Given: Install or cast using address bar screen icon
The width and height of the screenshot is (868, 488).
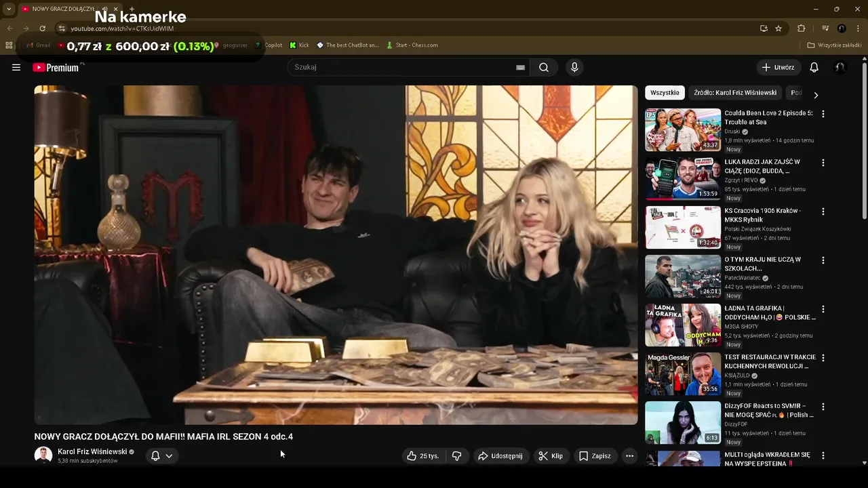Looking at the screenshot, I should tap(764, 28).
